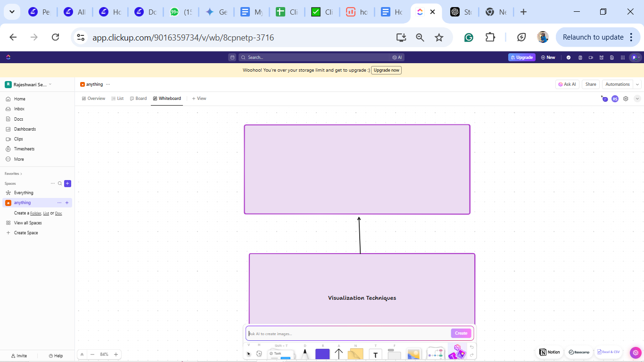Select the hand pan tool

(x=259, y=354)
